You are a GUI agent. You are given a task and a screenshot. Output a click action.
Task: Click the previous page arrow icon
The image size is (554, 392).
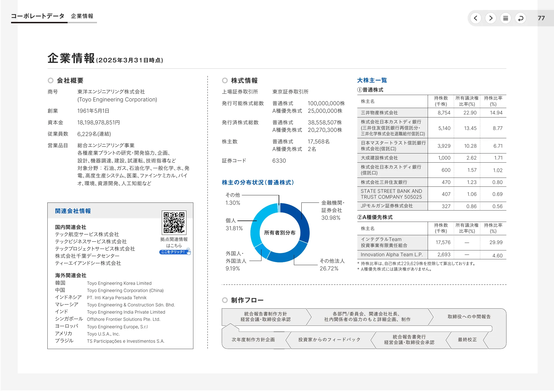[x=476, y=18]
